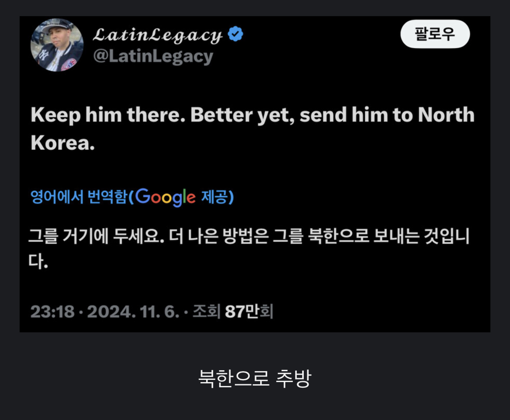Select the @LatinLegacy handle
510x420 pixels.
[x=153, y=57]
